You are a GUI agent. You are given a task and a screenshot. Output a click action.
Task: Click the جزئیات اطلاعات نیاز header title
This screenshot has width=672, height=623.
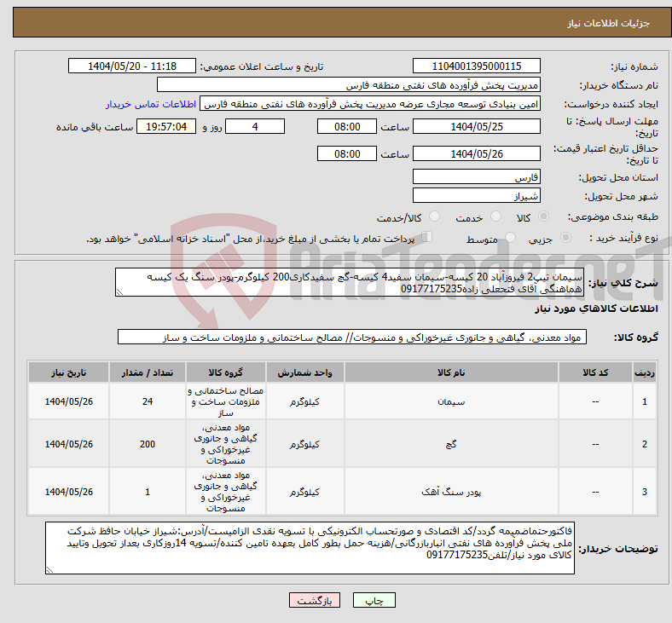(x=609, y=23)
